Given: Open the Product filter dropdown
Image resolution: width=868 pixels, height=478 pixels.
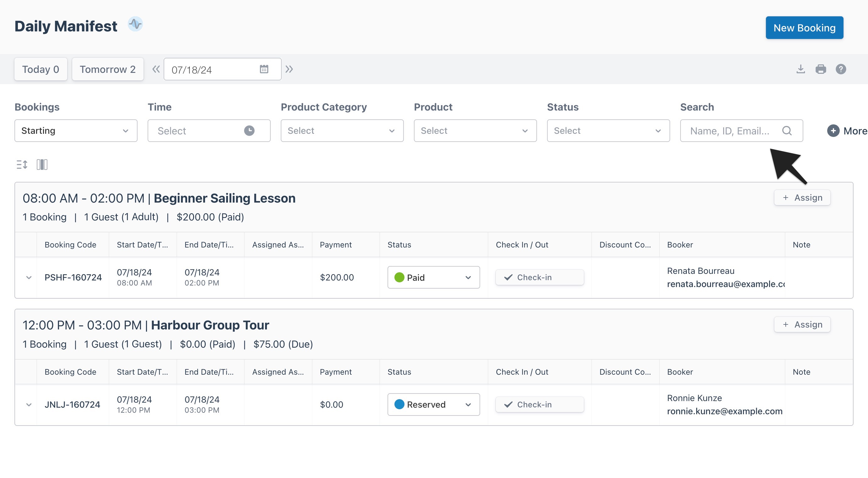Looking at the screenshot, I should tap(475, 131).
